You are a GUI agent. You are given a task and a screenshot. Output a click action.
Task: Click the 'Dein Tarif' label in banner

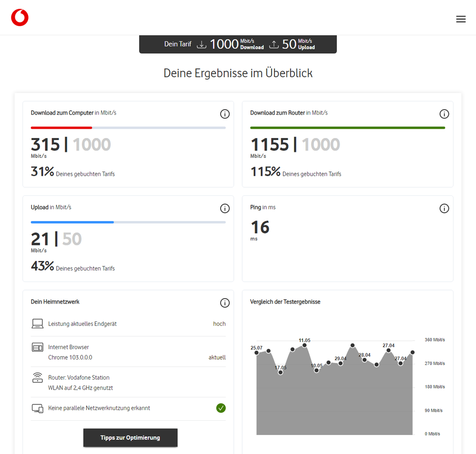click(178, 44)
